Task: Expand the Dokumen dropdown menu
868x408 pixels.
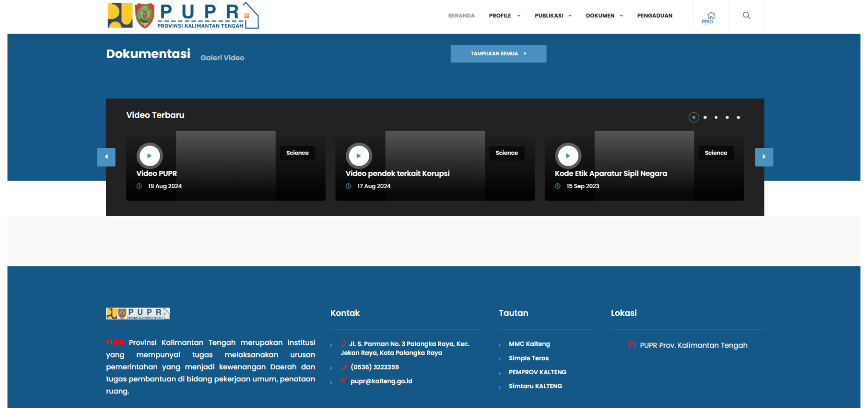Action: point(604,16)
